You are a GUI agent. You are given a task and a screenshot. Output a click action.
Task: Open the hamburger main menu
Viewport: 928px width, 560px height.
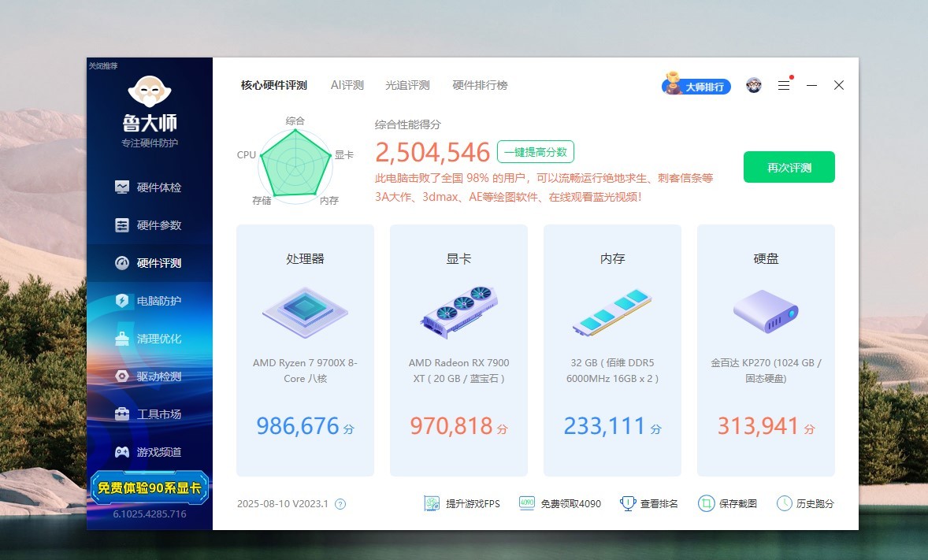click(784, 85)
